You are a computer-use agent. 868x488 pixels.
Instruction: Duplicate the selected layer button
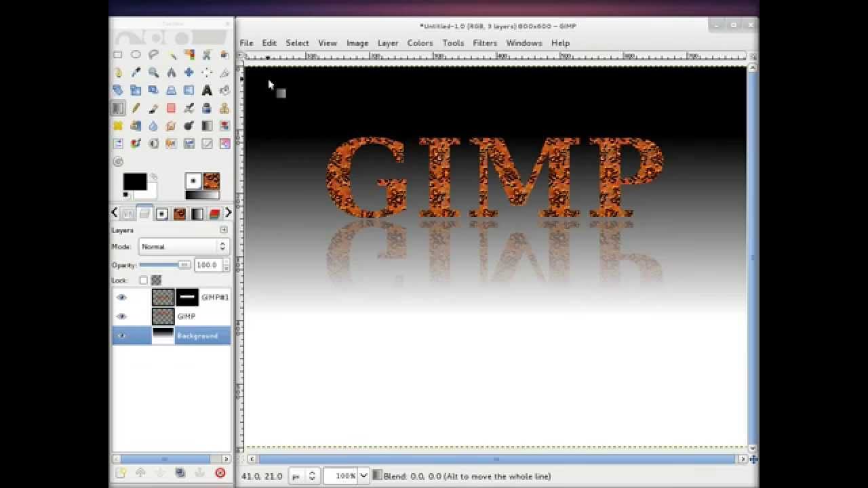(x=180, y=473)
